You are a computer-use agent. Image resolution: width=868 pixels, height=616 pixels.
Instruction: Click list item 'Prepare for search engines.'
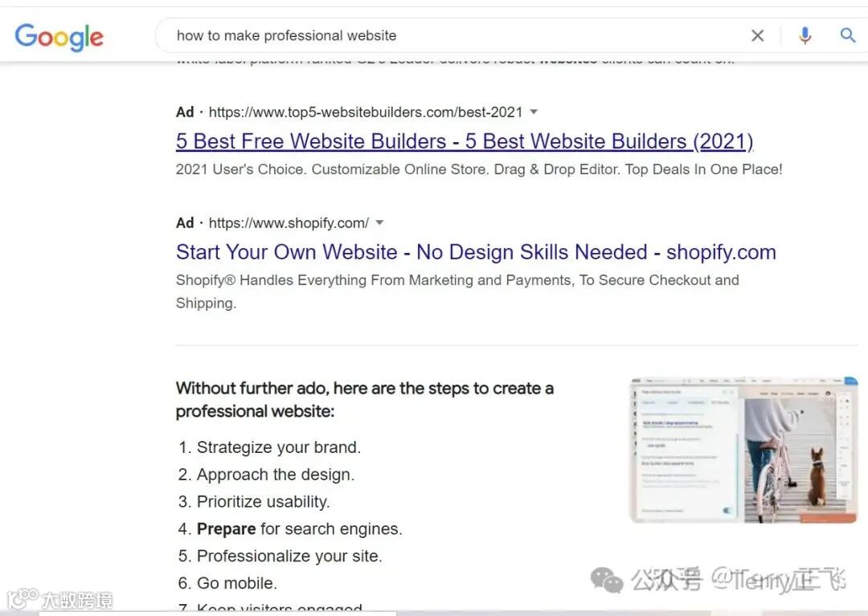[x=300, y=528]
